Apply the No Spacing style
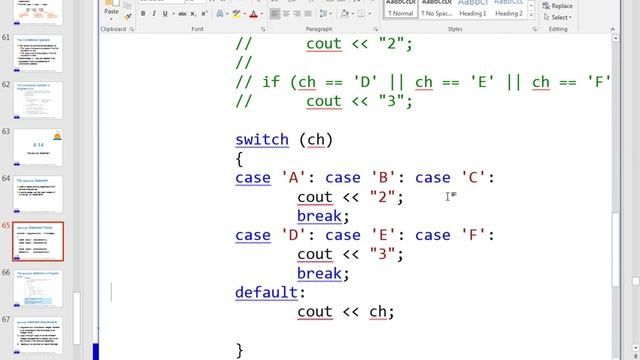 [x=436, y=9]
